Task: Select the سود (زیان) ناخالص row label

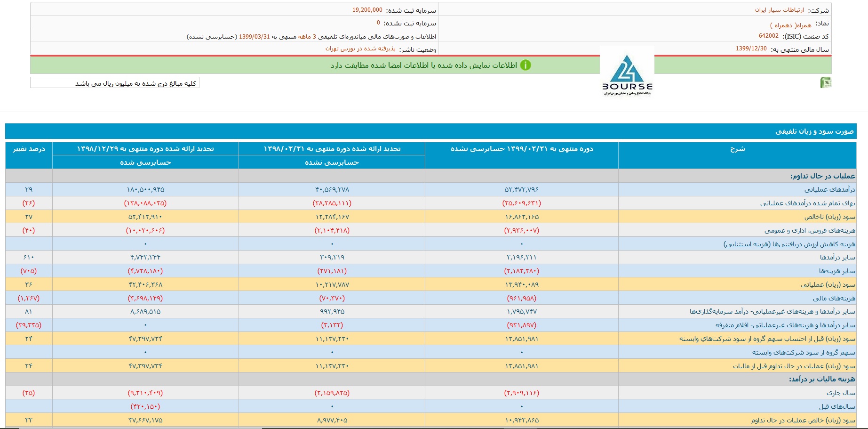Action: coord(829,217)
